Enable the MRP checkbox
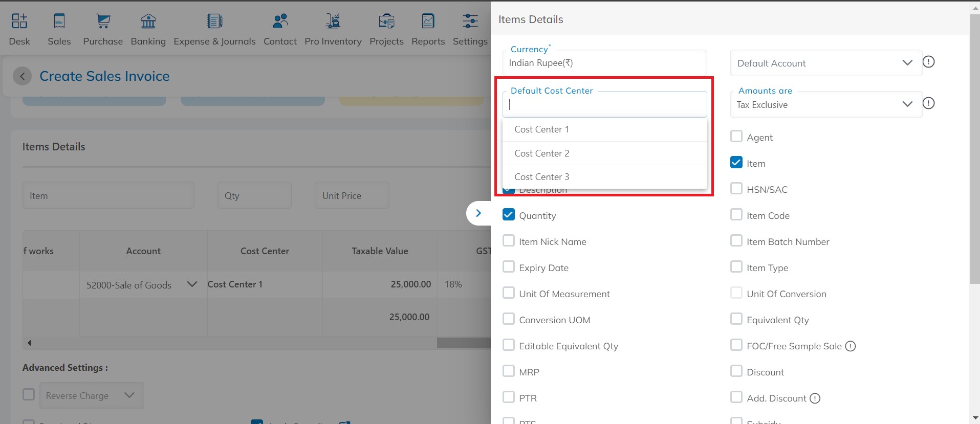Screen dimensions: 980x424 [508, 371]
